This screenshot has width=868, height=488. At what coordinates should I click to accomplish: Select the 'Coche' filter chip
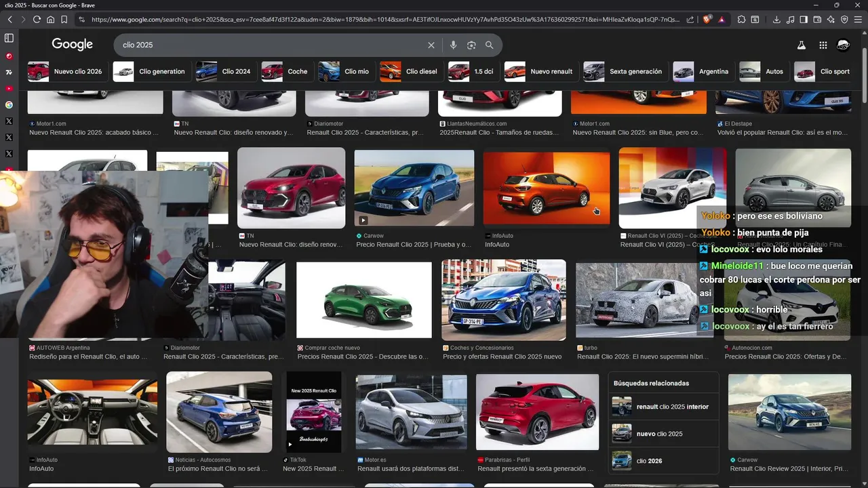click(x=286, y=71)
